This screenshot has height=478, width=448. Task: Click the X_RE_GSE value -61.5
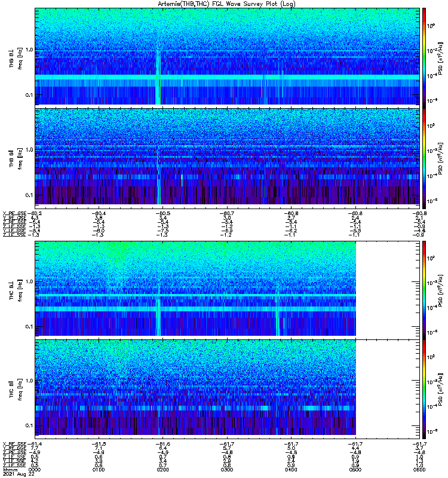tap(99, 444)
